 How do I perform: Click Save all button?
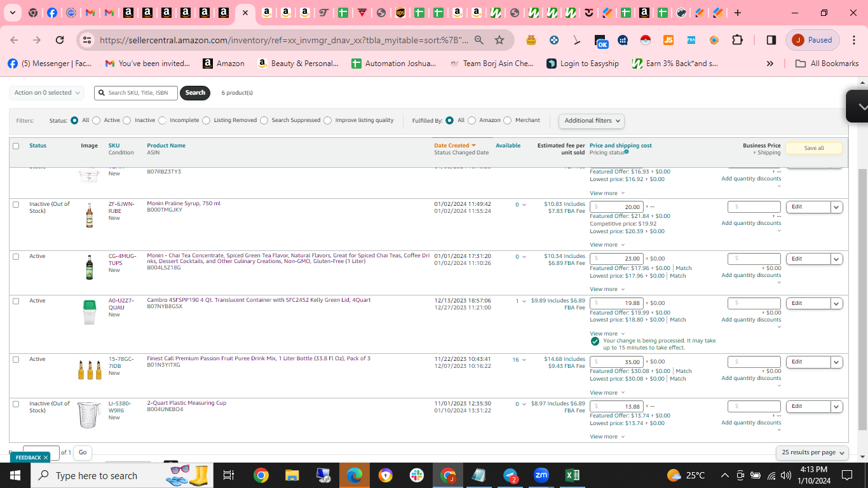[814, 148]
